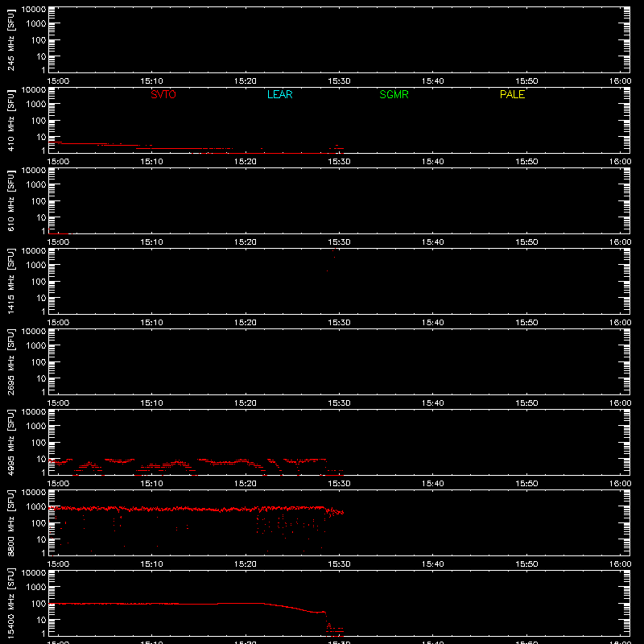
Task: Click the 10 tick on the 1415 MHz axis
Action: click(x=41, y=298)
